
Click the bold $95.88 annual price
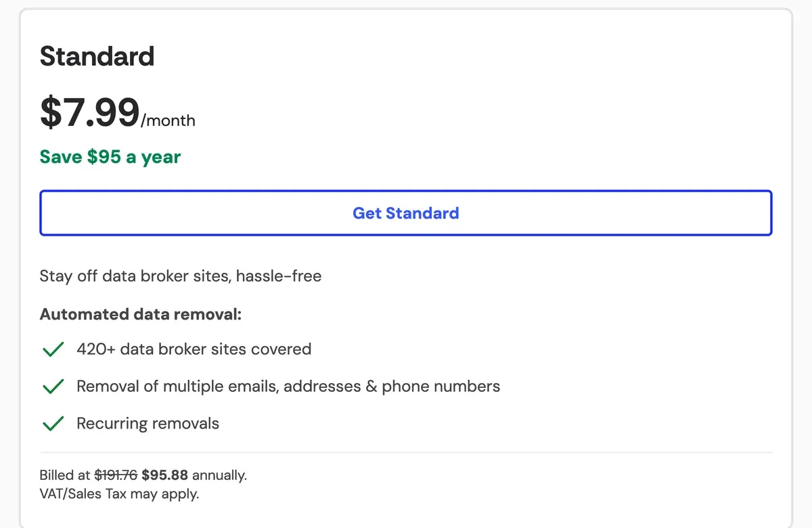[x=165, y=475]
